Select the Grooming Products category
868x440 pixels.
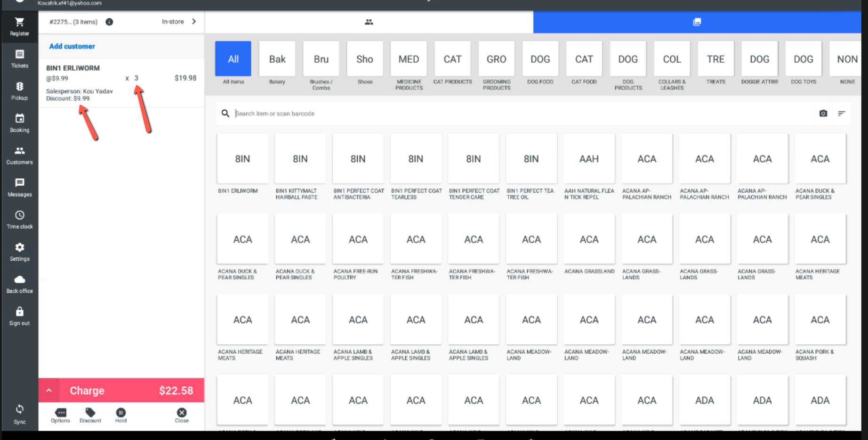pos(497,59)
